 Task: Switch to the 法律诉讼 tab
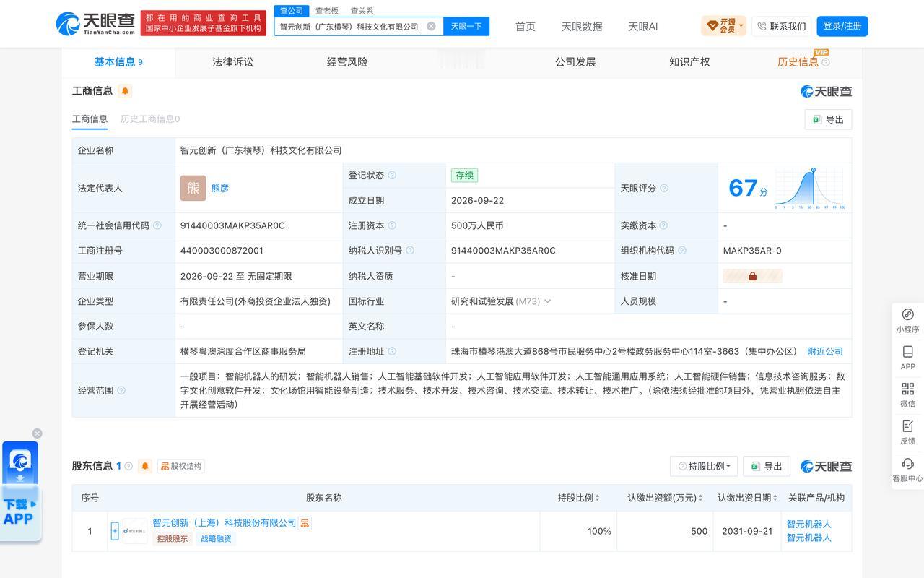(x=232, y=62)
